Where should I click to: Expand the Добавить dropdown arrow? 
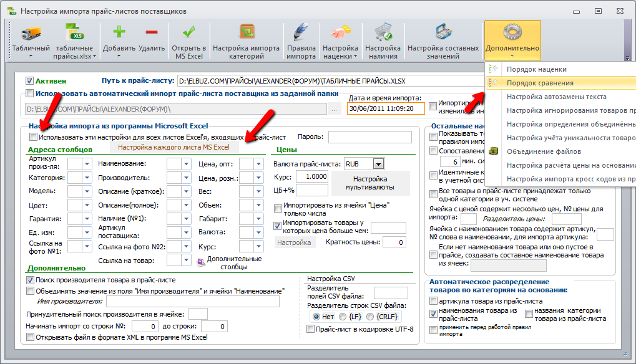click(x=119, y=56)
